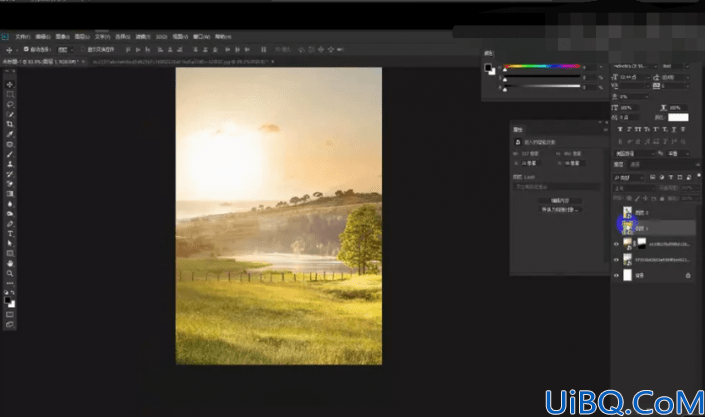Image resolution: width=705 pixels, height=417 pixels.
Task: Switch to the second document tab (jpg)
Action: tap(181, 62)
